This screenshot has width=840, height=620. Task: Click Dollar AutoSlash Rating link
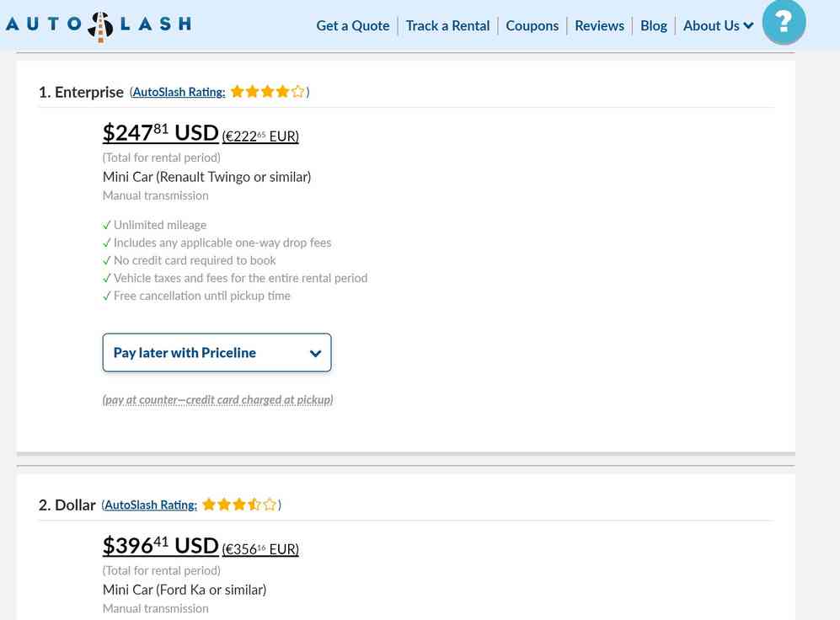point(151,505)
